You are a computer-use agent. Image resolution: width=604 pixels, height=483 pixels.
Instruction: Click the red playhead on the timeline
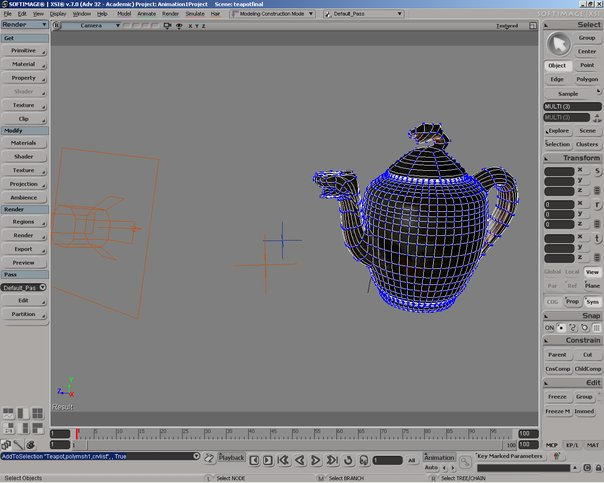coord(77,434)
